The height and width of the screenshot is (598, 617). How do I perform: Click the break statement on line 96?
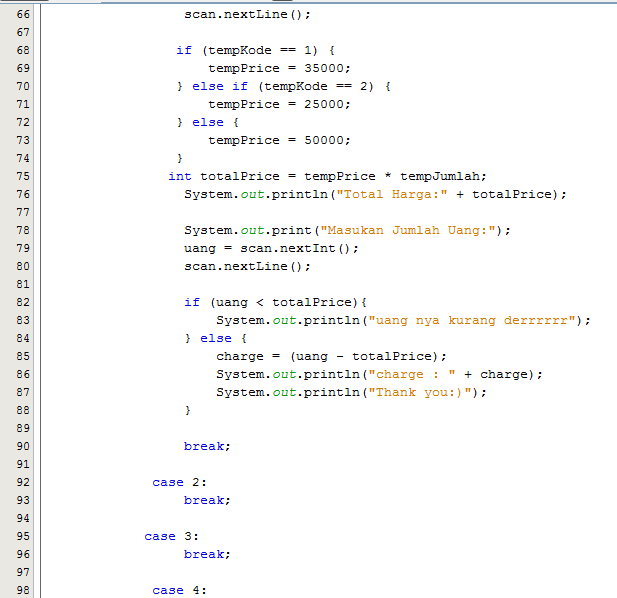(x=207, y=555)
